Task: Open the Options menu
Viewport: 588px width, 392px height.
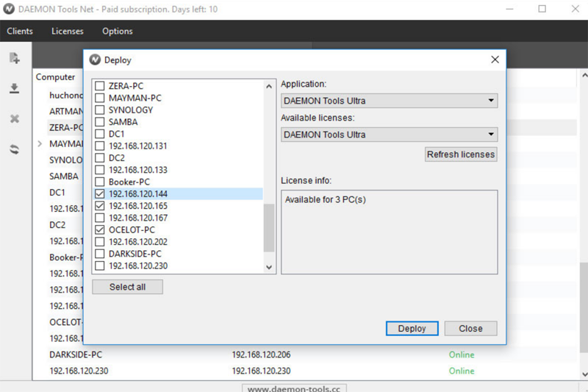Action: (118, 31)
